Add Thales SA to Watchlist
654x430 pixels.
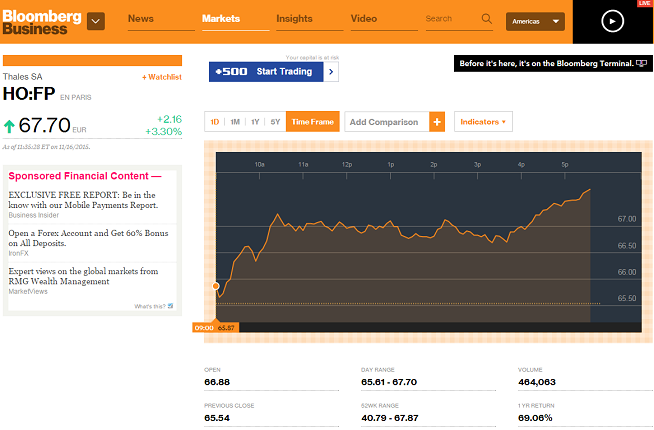[161, 77]
